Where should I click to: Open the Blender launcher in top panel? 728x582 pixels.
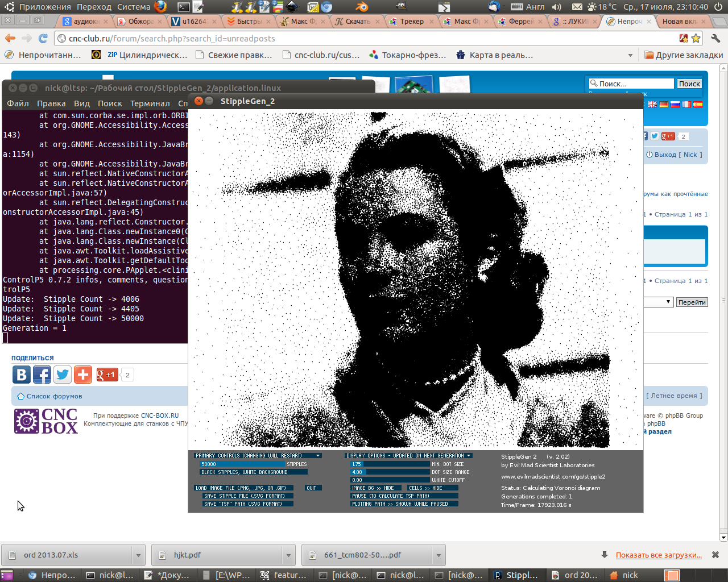click(x=362, y=7)
